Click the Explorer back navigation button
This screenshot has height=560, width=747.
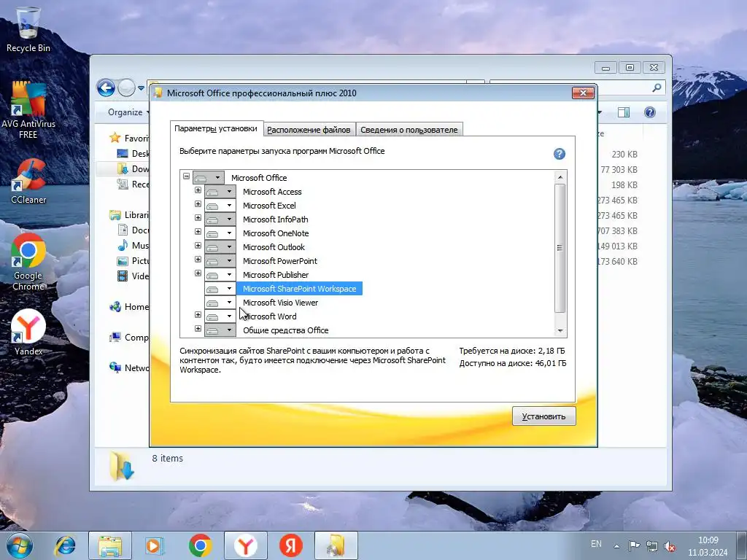[106, 87]
